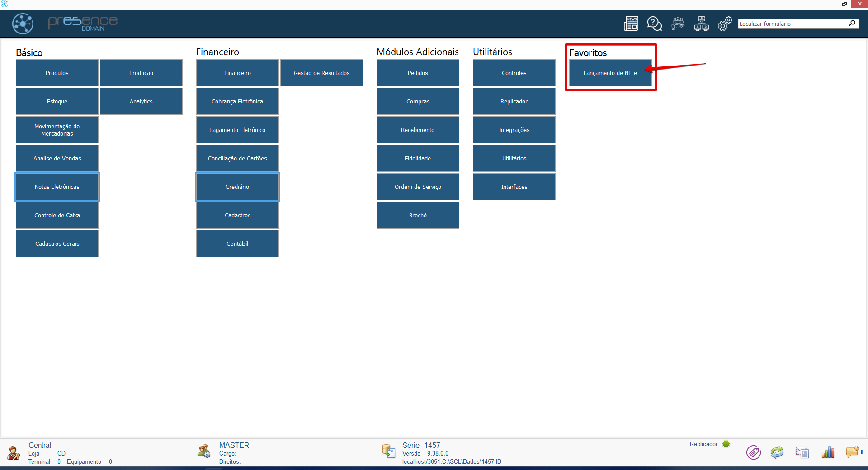The image size is (868, 470).
Task: Open the networked computers icon
Action: 701,23
